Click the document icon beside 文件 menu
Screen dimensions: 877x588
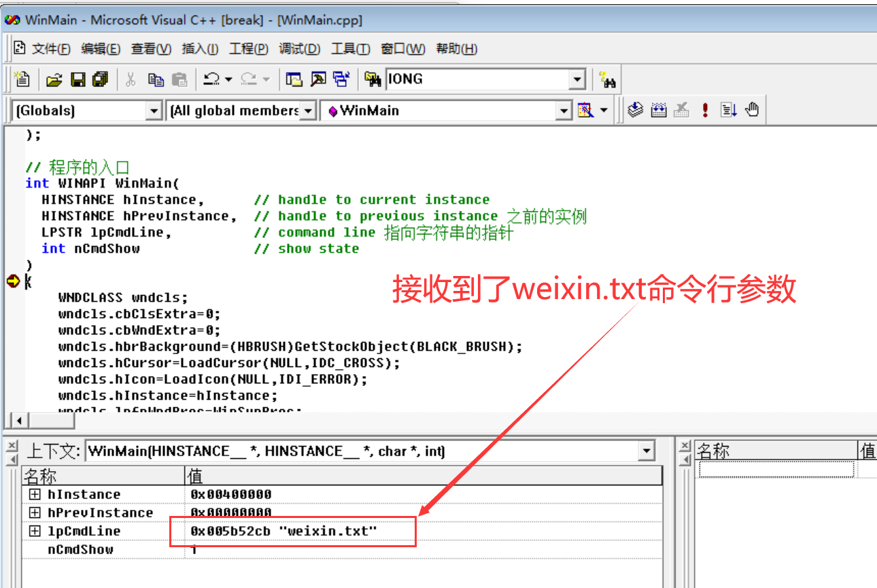[x=20, y=48]
